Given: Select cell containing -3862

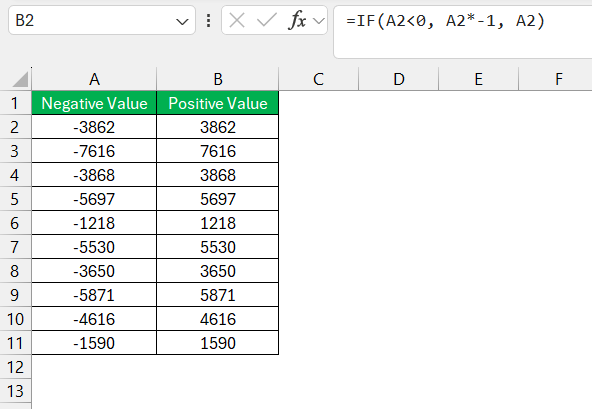Looking at the screenshot, I should (x=94, y=127).
